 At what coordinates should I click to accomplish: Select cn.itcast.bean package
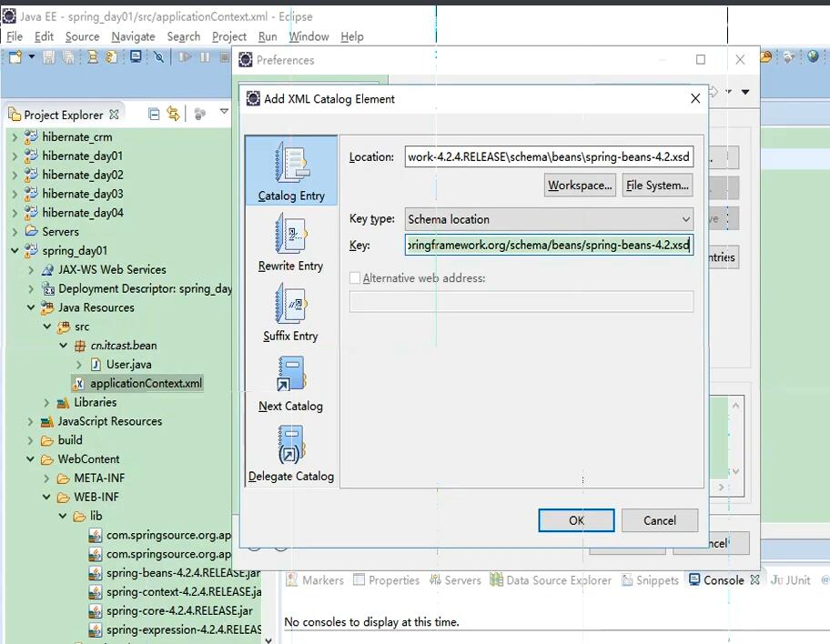coord(116,346)
